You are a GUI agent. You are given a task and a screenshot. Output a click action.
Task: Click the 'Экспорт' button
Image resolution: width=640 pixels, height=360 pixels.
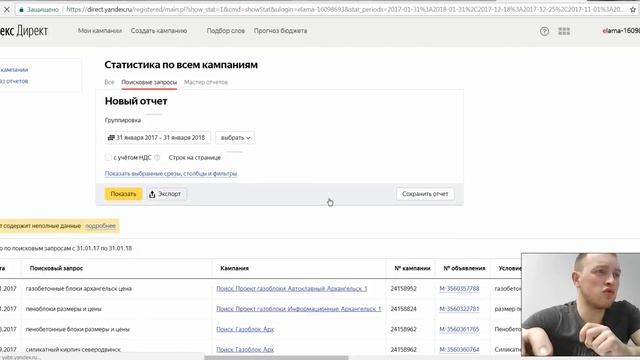[x=167, y=194]
